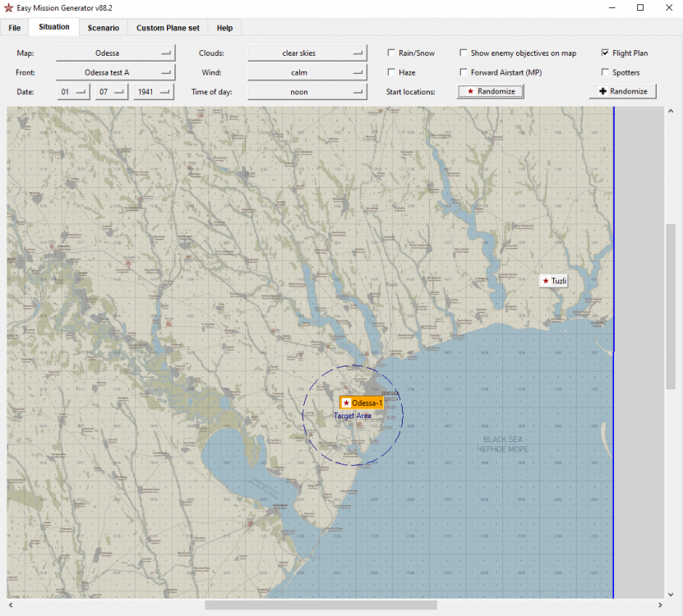The width and height of the screenshot is (683, 616).
Task: Uncheck the Flight Plan checkbox
Action: click(606, 53)
